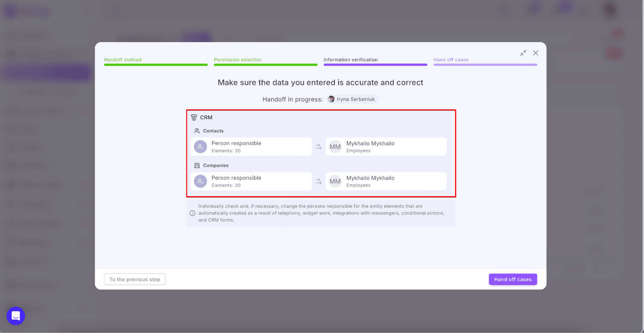Select Mykhailo Mykhailo card under Companies

pyautogui.click(x=386, y=181)
